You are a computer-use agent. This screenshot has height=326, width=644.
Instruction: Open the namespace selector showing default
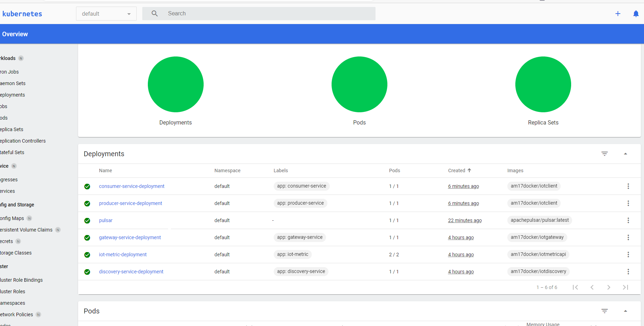(x=106, y=13)
